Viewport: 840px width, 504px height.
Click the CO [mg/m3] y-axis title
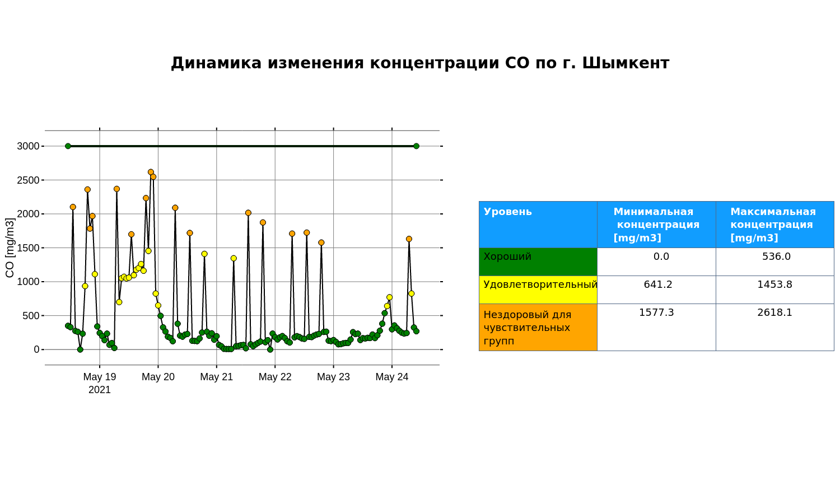(10, 248)
